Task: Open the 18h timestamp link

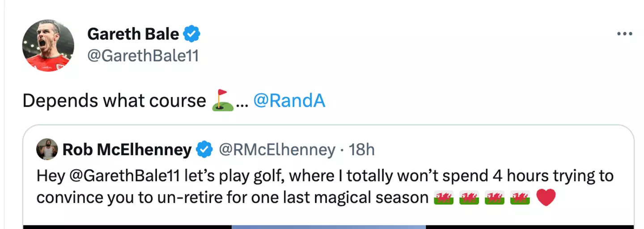Action: [x=361, y=150]
